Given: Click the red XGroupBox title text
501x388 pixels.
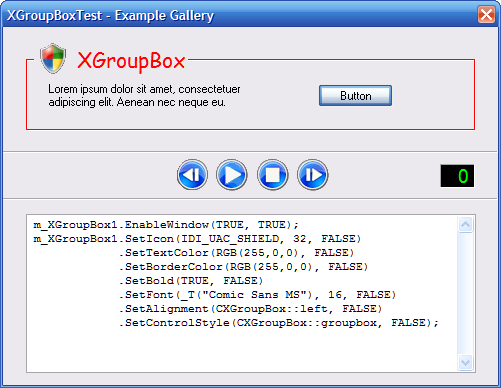Looking at the screenshot, I should pyautogui.click(x=131, y=61).
